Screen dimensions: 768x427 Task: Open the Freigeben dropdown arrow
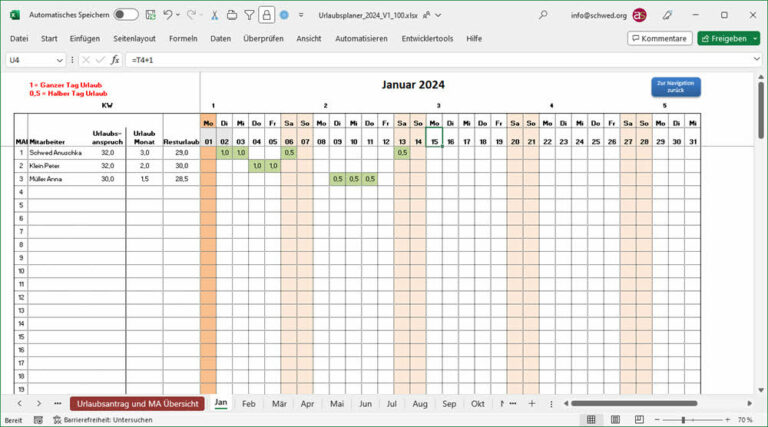pyautogui.click(x=756, y=38)
